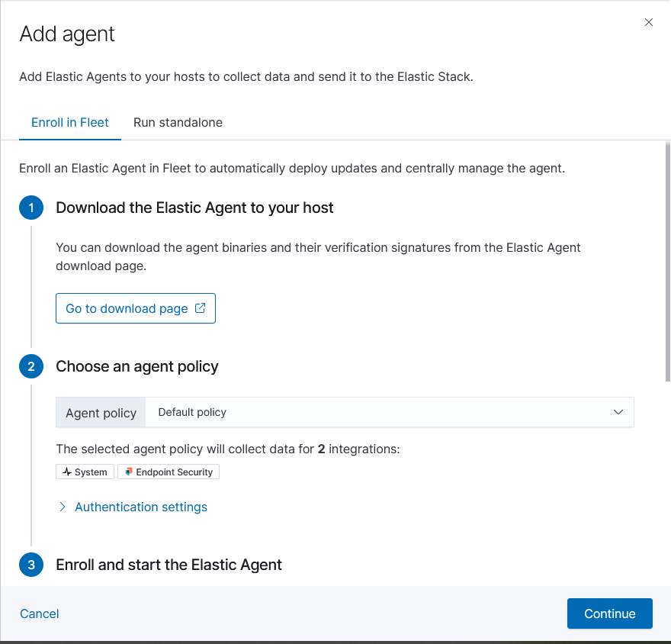Click the Go to download page button
Viewport: 671px width, 644px height.
click(135, 308)
